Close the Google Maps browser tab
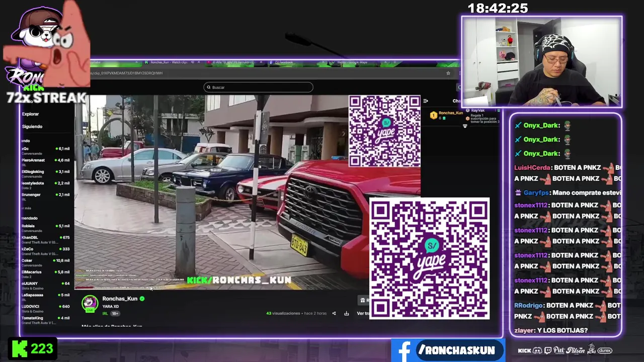The height and width of the screenshot is (362, 644). coord(385,62)
